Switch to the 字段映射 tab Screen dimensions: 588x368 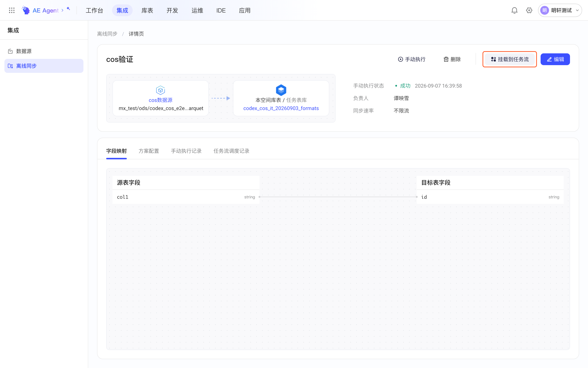(x=116, y=151)
